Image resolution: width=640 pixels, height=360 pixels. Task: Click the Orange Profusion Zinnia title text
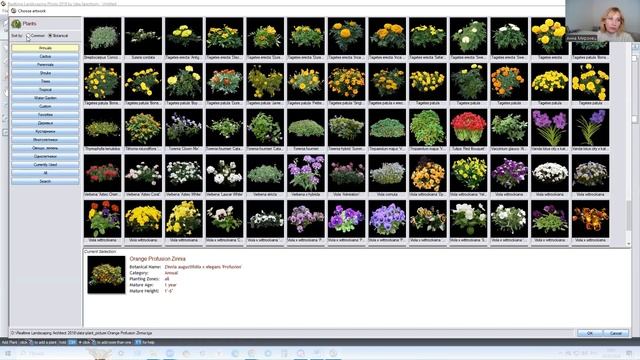[x=158, y=259]
